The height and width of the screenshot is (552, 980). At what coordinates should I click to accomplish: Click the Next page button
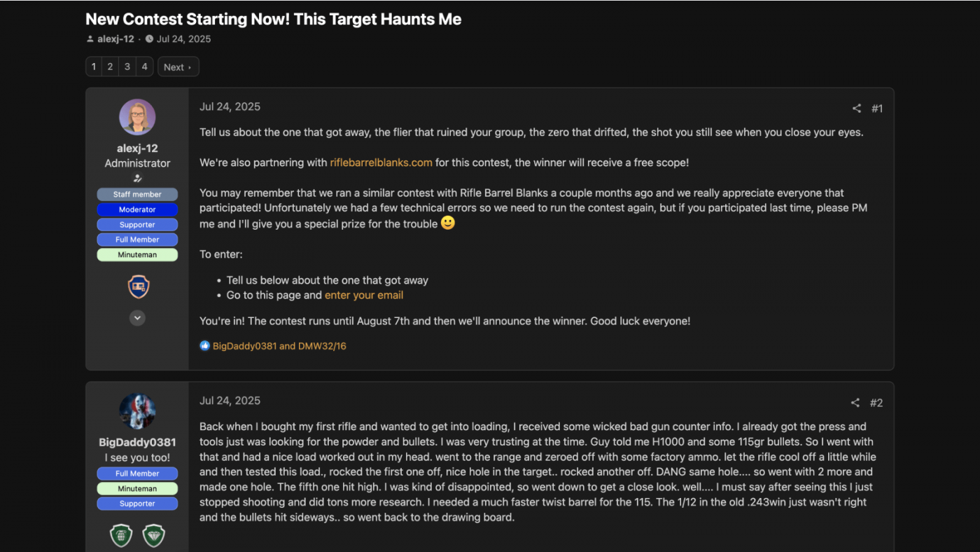[x=178, y=67]
